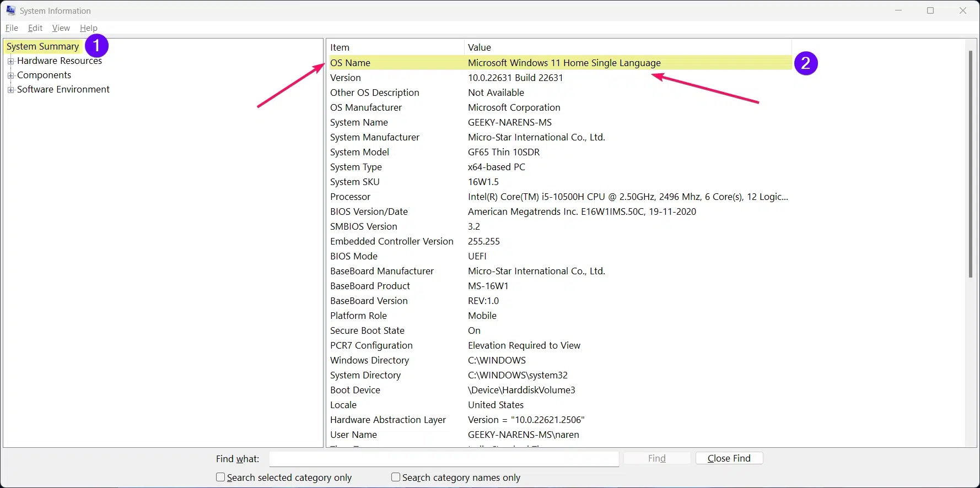980x488 pixels.
Task: Click the value GEEKY-NARENS-MS
Action: tap(510, 122)
